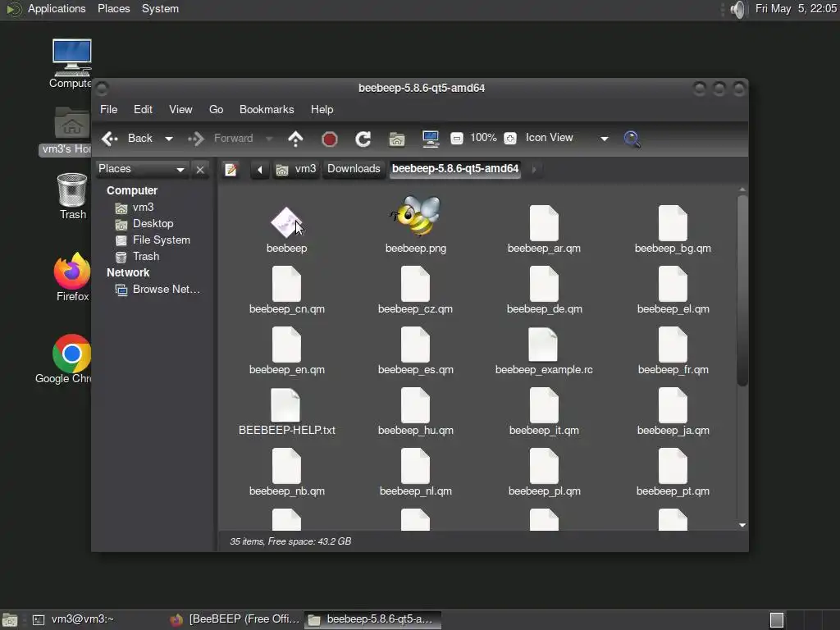Select the beebeep_de.qm file

coord(545,290)
